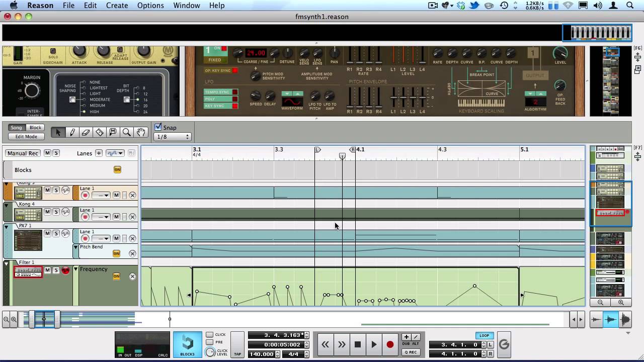Open the Create menu
Image resolution: width=644 pixels, height=362 pixels.
[x=117, y=6]
